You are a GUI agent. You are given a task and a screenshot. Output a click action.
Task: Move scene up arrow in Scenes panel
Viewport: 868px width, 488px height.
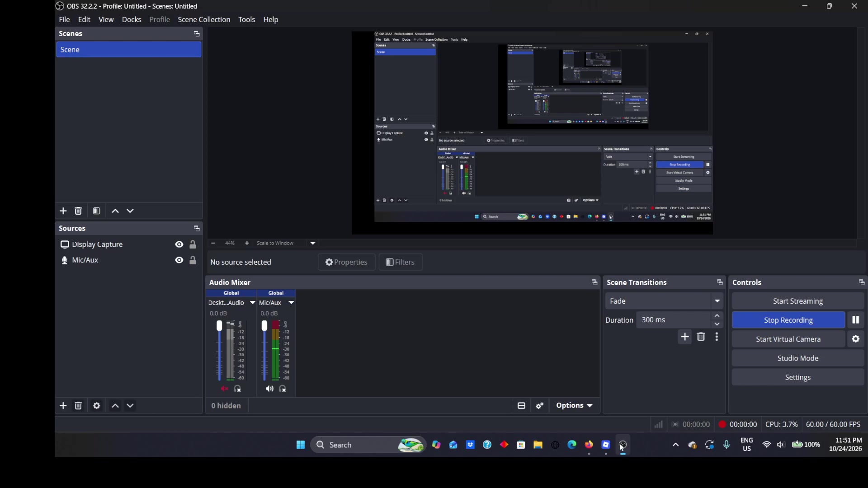[115, 211]
